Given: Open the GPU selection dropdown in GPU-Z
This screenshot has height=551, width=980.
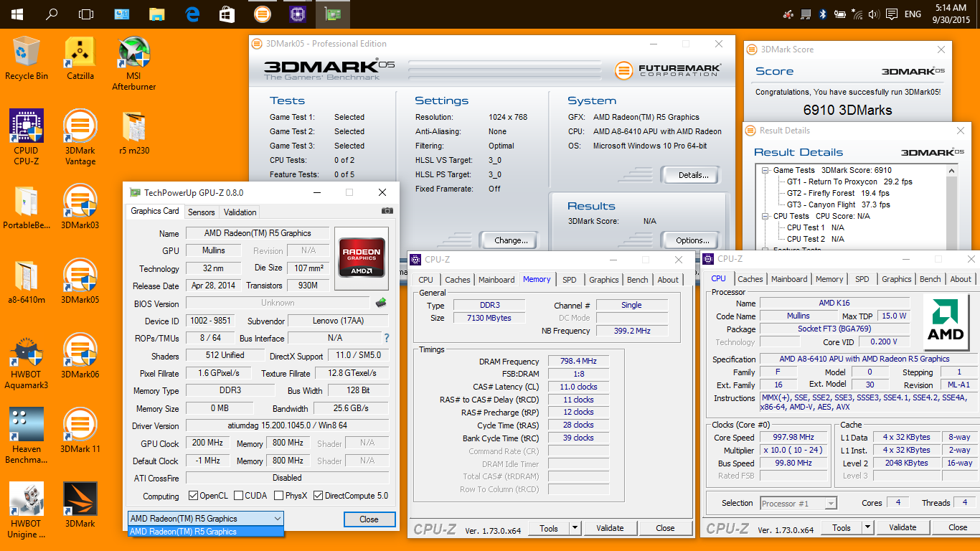Looking at the screenshot, I should 205,519.
